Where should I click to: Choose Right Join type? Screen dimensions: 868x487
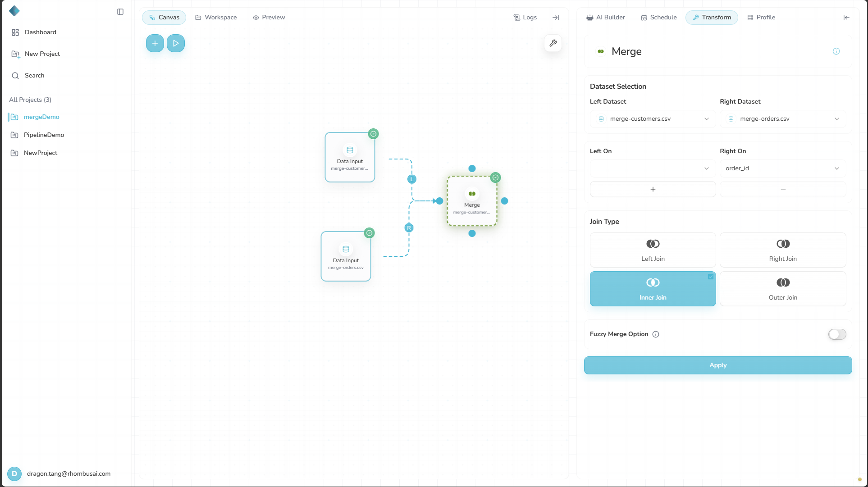[x=783, y=250]
